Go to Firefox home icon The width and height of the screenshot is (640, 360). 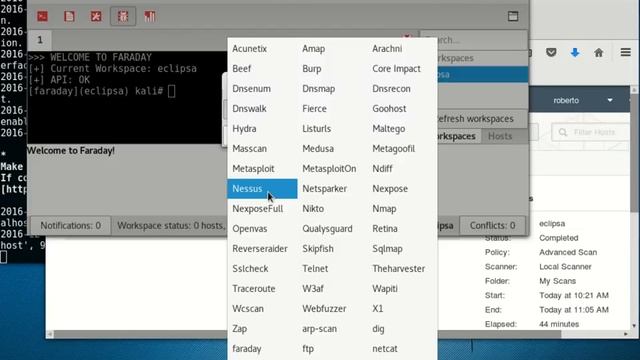598,52
